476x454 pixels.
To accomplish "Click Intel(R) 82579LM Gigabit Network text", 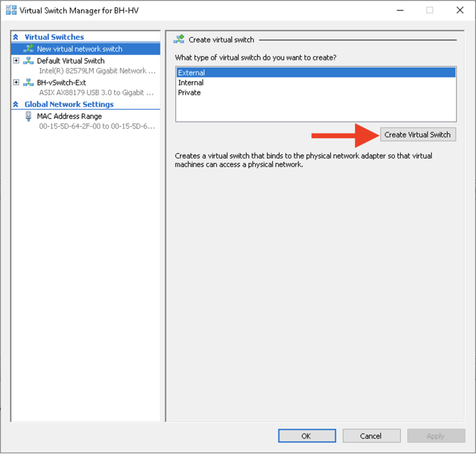I will (97, 71).
